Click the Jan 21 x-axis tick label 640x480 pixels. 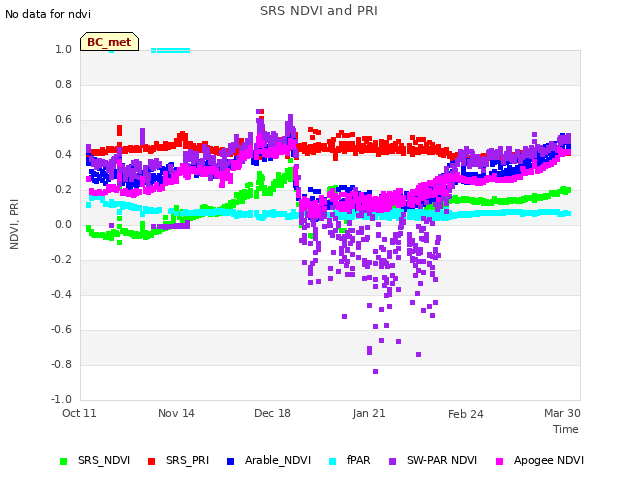point(369,413)
